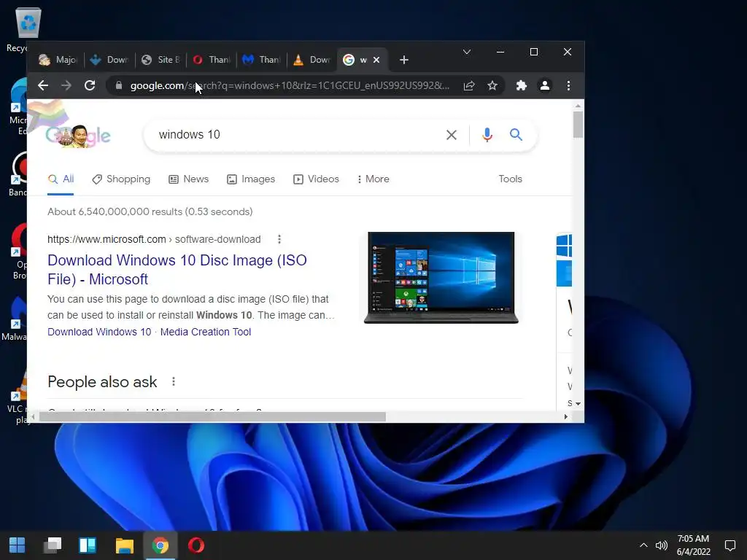Expand the tab search chevron

(x=467, y=52)
